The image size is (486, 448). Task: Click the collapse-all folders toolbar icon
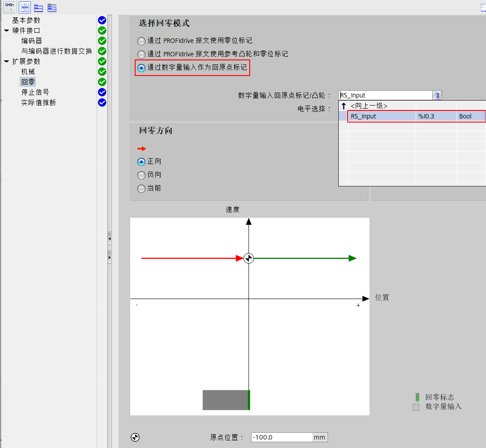tap(52, 7)
